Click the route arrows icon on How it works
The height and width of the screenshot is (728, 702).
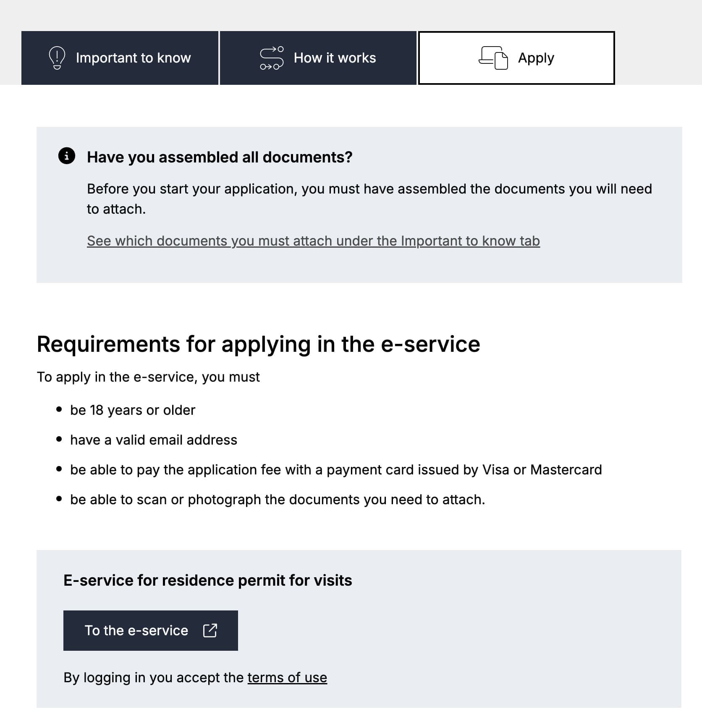click(x=271, y=58)
